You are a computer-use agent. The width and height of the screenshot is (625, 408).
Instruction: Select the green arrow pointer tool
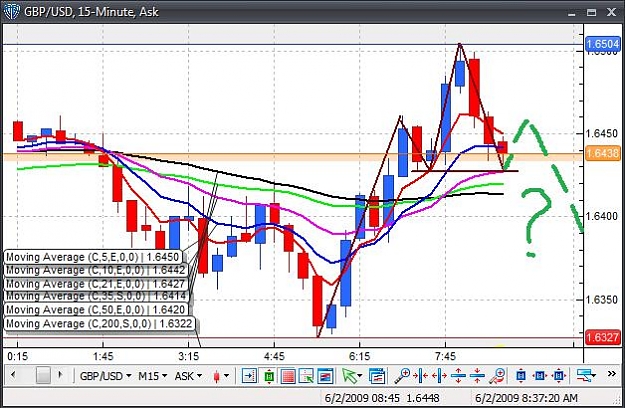(x=349, y=375)
